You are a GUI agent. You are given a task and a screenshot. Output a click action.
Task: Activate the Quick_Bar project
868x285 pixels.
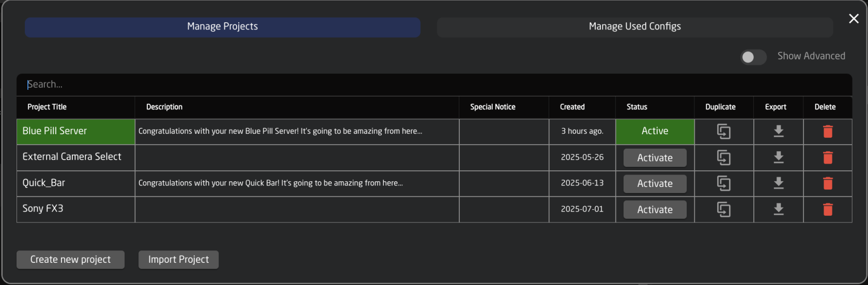pyautogui.click(x=655, y=184)
